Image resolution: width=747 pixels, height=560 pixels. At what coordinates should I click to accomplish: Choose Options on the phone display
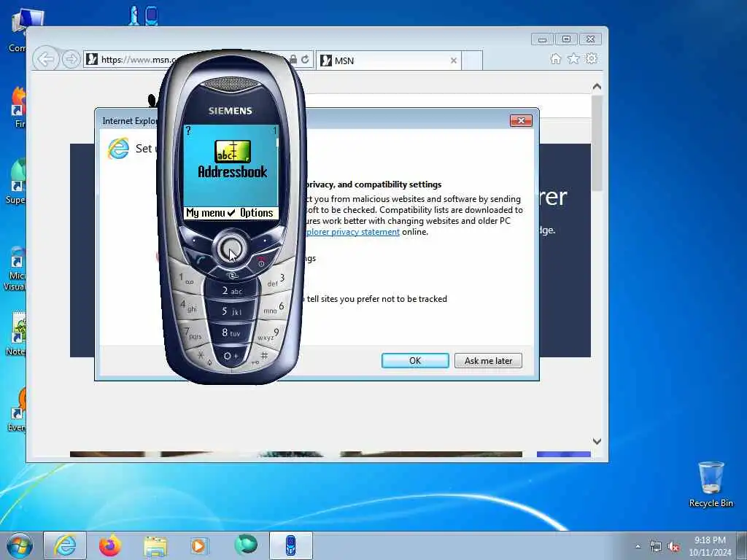[256, 213]
